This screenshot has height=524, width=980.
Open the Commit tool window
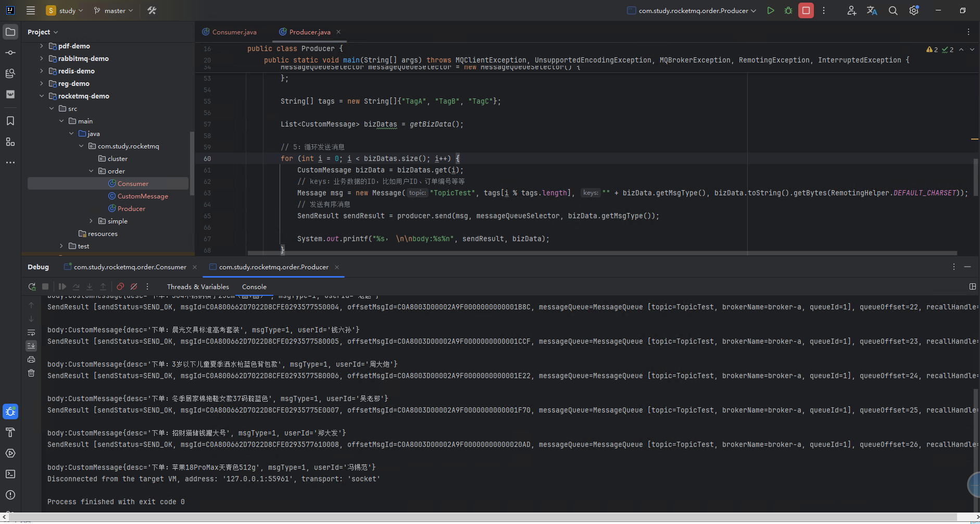pyautogui.click(x=10, y=53)
